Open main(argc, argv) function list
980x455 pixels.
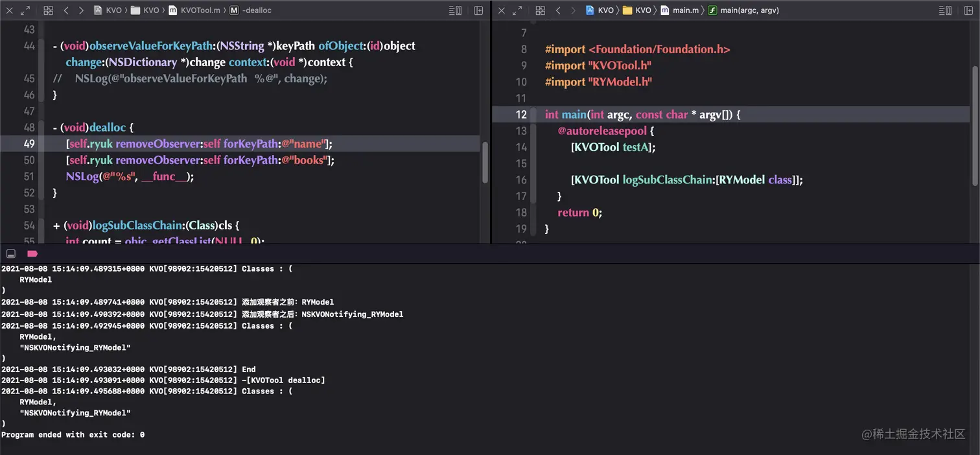click(x=743, y=10)
